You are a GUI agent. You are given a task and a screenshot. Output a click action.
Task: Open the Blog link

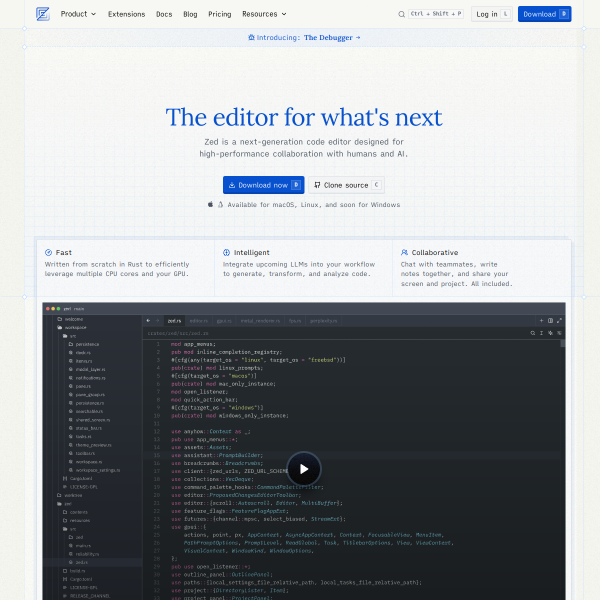[x=190, y=14]
